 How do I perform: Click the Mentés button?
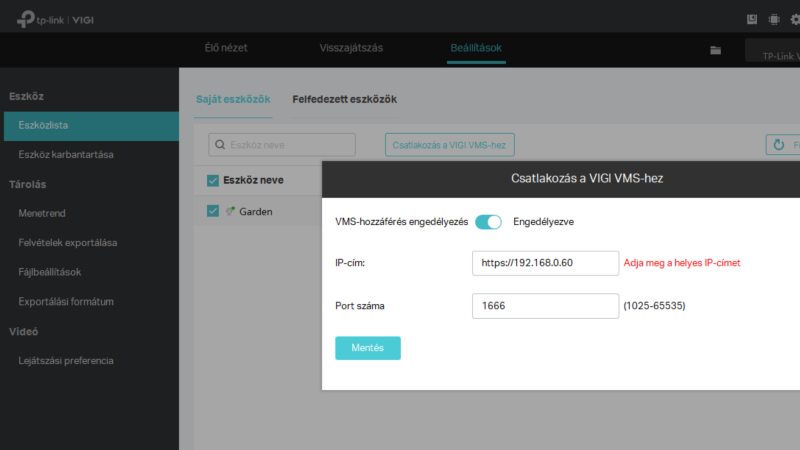(x=368, y=348)
